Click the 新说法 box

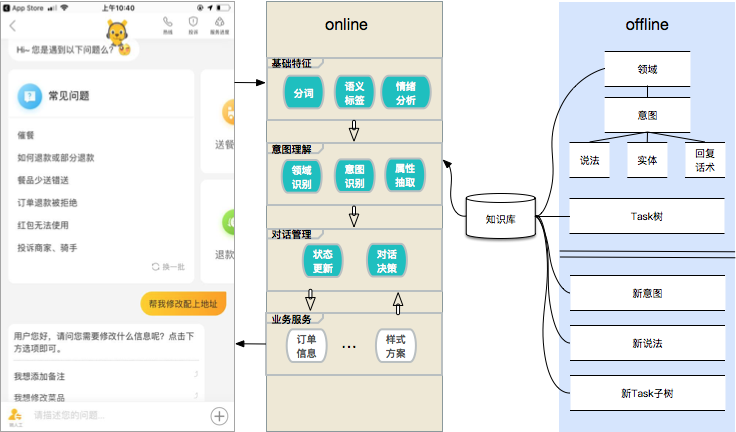pyautogui.click(x=647, y=343)
